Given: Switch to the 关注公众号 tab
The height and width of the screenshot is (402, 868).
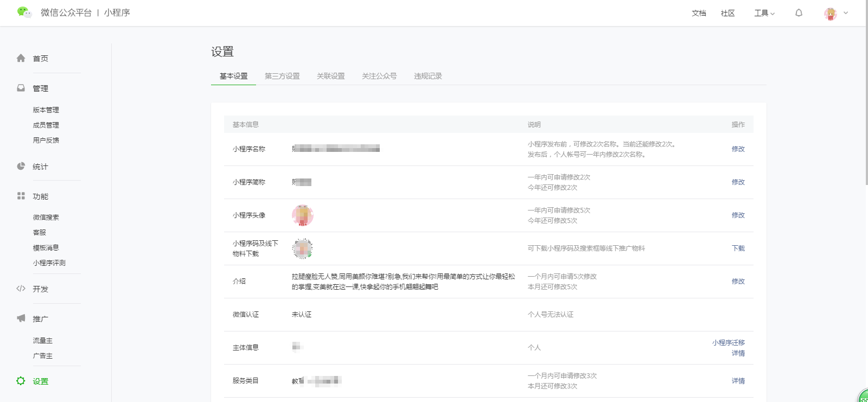Looking at the screenshot, I should (x=379, y=76).
